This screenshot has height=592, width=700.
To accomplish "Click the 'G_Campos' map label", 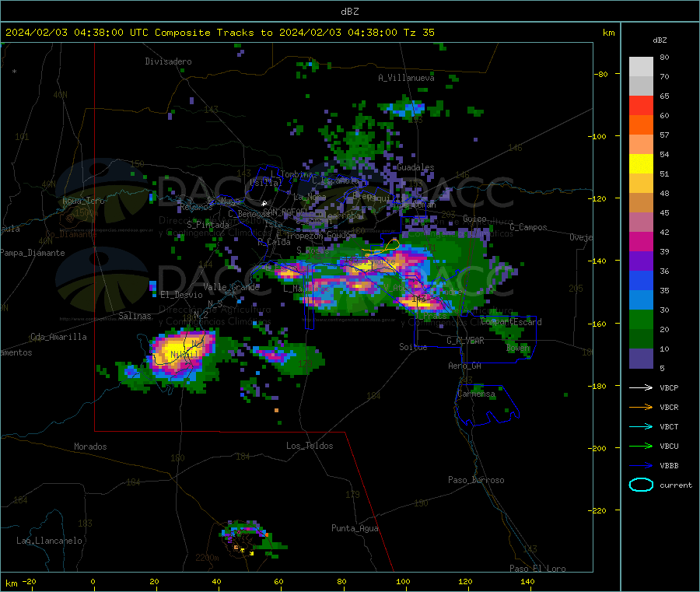I will coord(528,227).
